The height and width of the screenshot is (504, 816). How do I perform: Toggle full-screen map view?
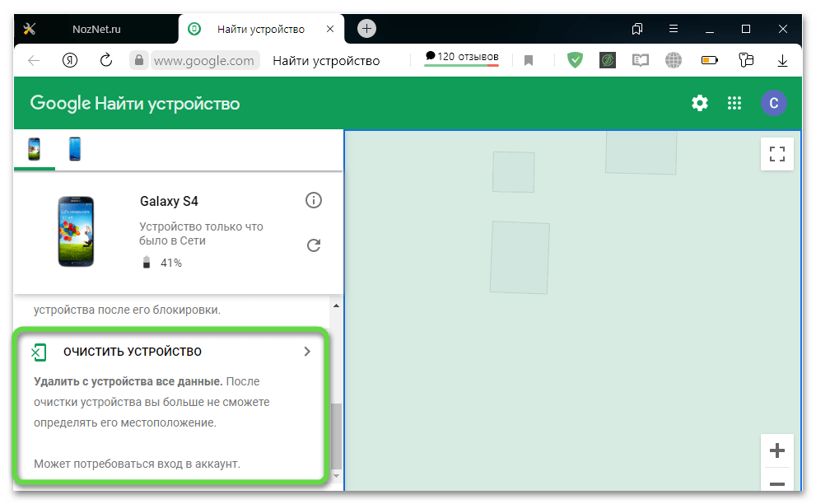776,154
